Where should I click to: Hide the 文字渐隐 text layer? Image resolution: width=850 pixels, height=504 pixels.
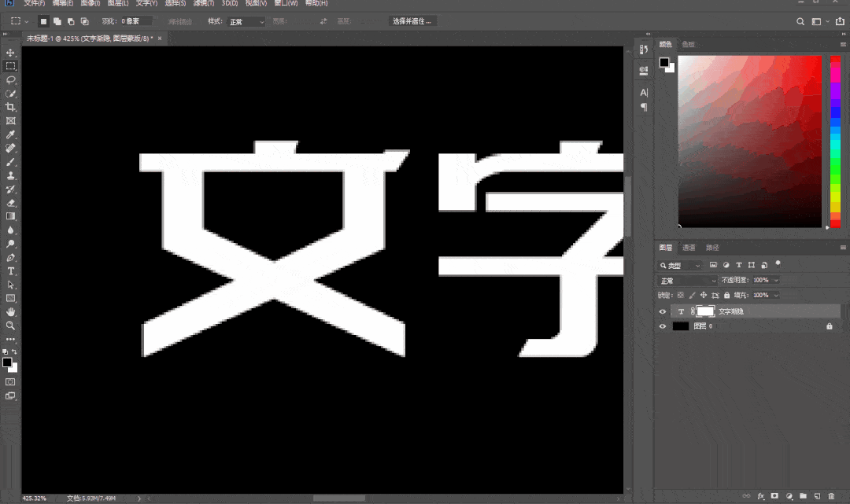pos(663,312)
